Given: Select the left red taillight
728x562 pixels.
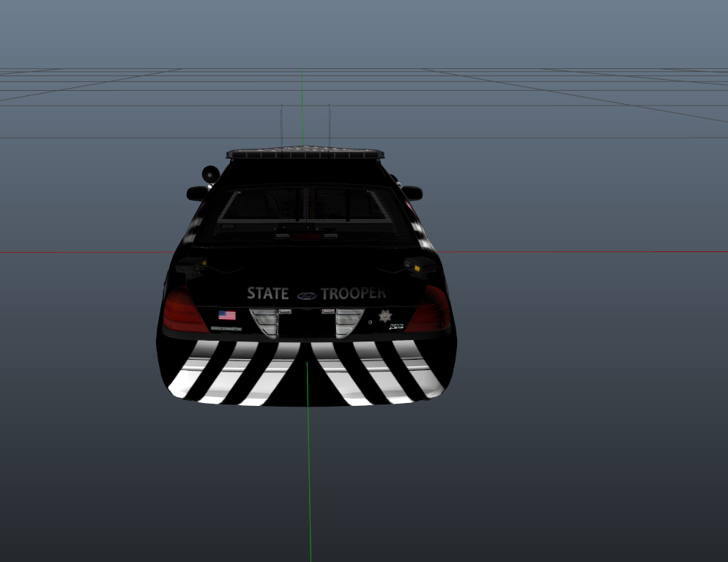Looking at the screenshot, I should [x=182, y=310].
